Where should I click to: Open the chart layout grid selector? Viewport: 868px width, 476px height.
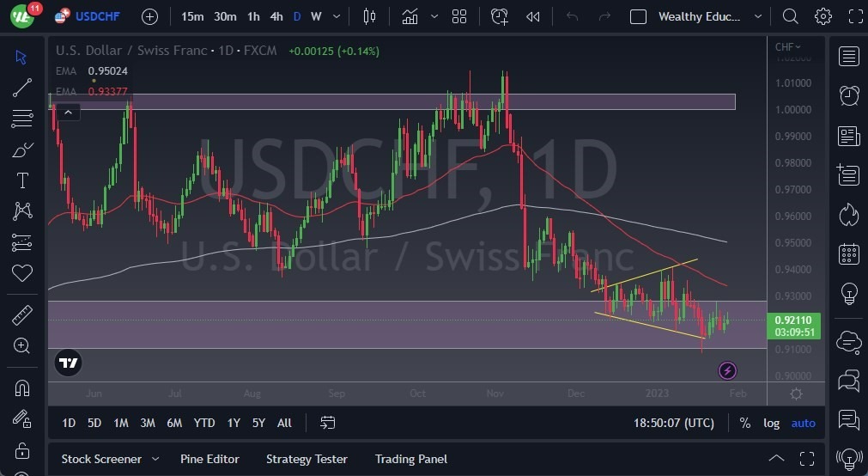coord(459,16)
